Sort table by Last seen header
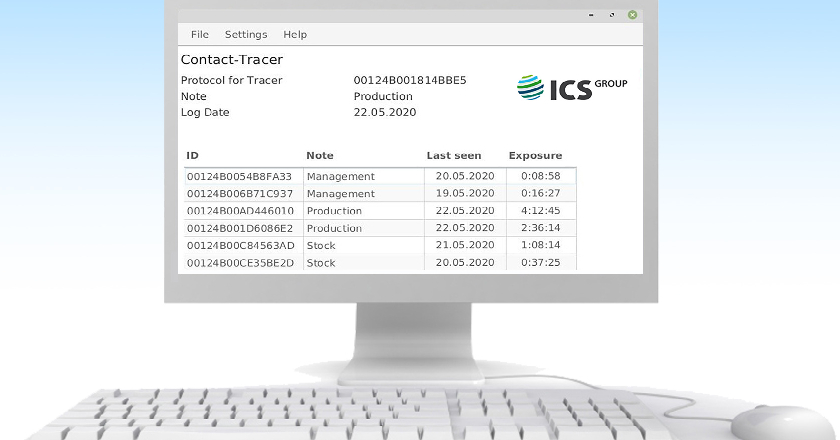Viewport: 840px width, 440px height. point(454,155)
